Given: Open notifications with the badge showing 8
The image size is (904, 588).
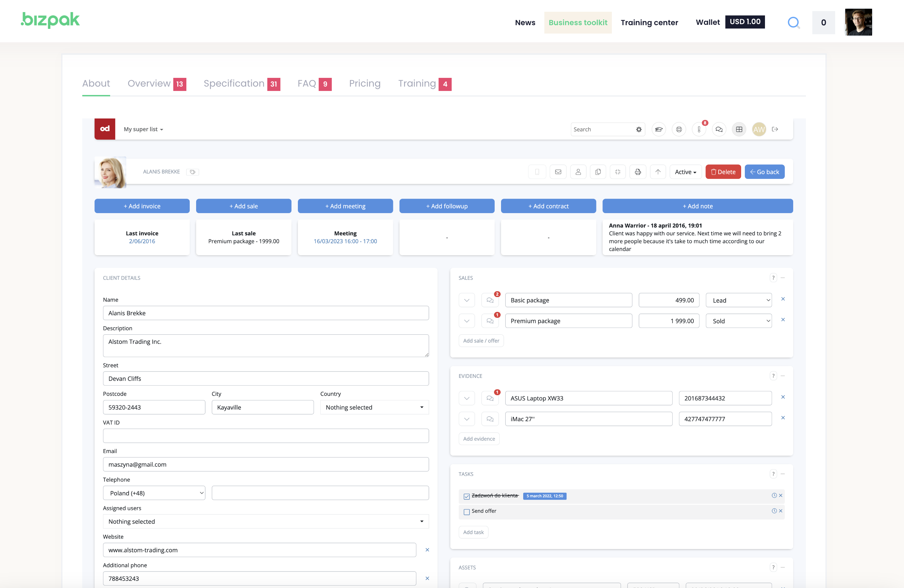Looking at the screenshot, I should coord(699,129).
